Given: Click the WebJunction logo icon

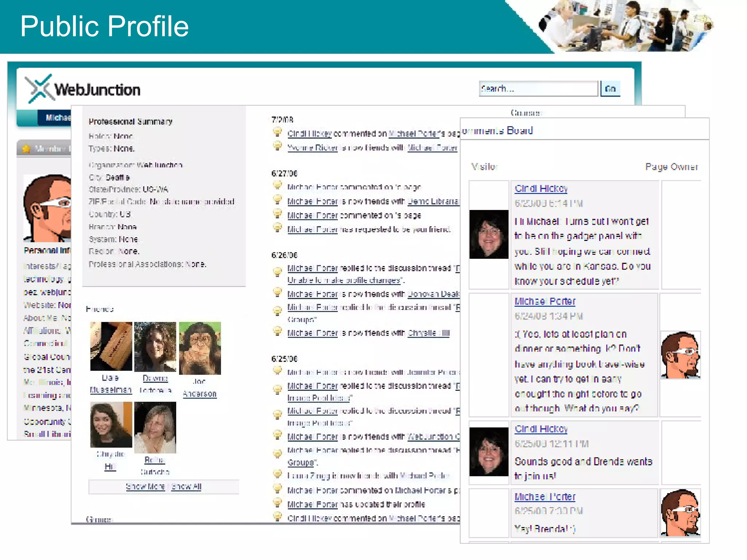Looking at the screenshot, I should [x=39, y=89].
